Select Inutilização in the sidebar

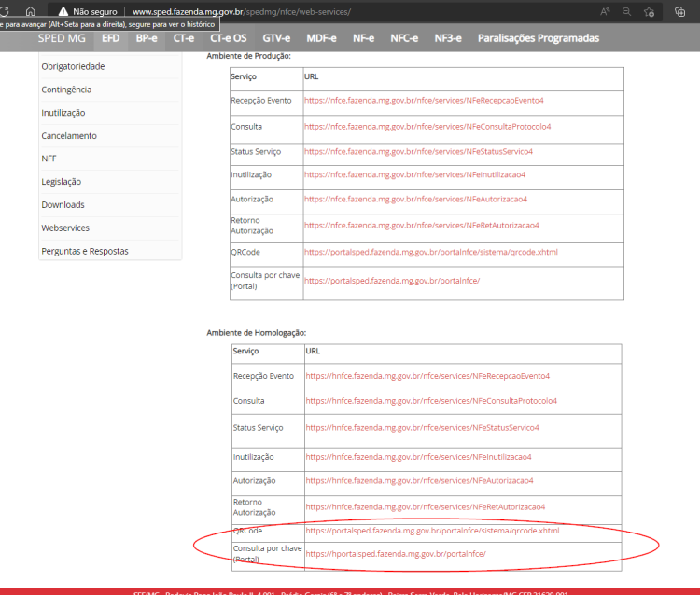pyautogui.click(x=63, y=113)
